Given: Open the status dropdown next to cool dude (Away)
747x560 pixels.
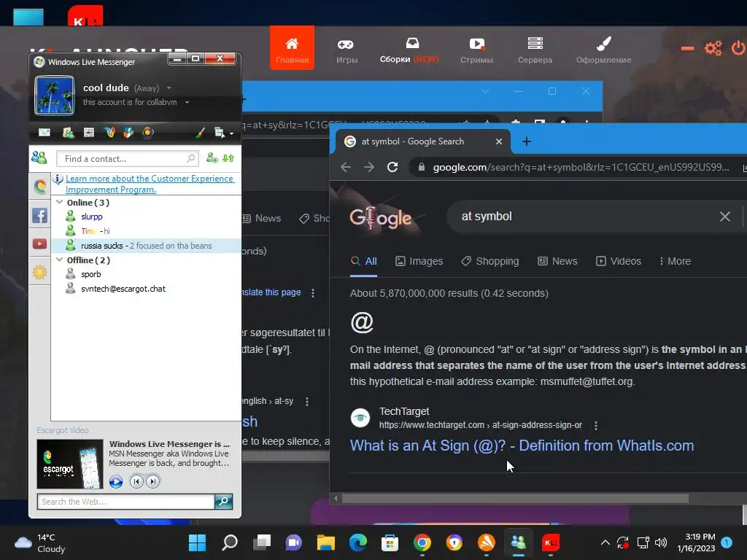Looking at the screenshot, I should point(169,88).
